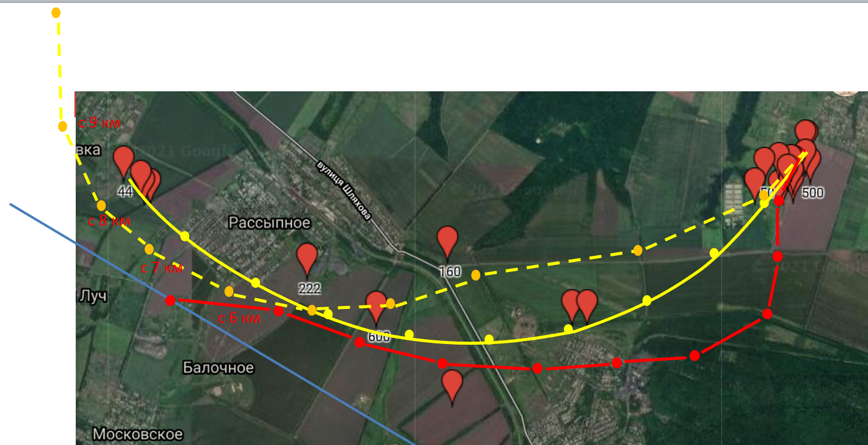Select the orange dot beside 'с 9 км'
868x445 pixels.
click(62, 126)
